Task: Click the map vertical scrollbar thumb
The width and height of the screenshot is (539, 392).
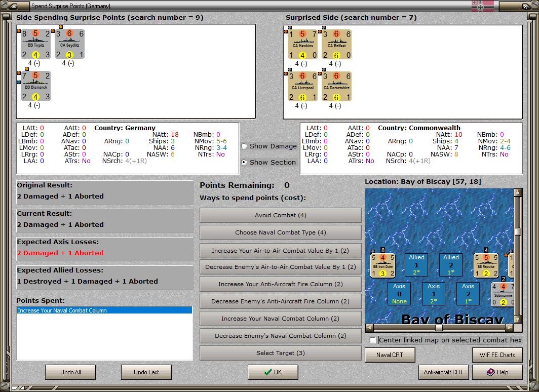Action: [x=518, y=231]
